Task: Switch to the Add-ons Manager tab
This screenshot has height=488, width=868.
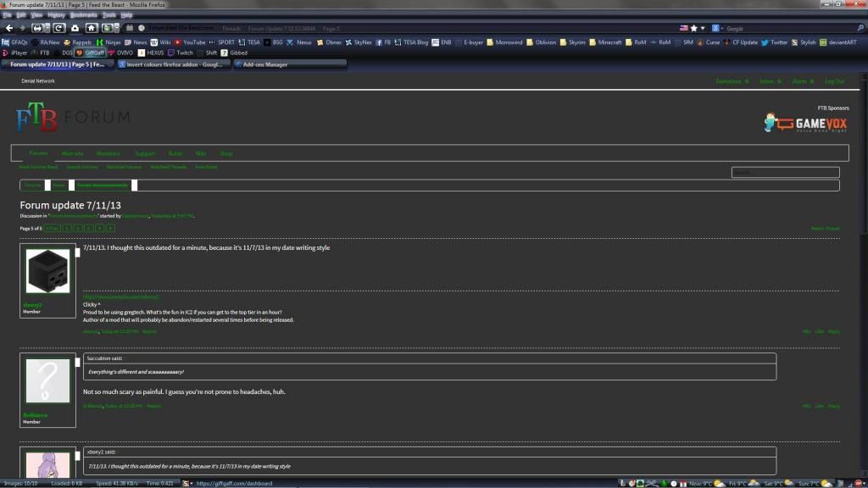Action: pos(290,64)
